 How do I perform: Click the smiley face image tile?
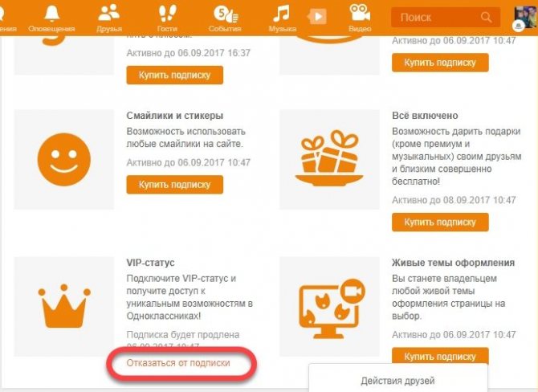tap(64, 160)
